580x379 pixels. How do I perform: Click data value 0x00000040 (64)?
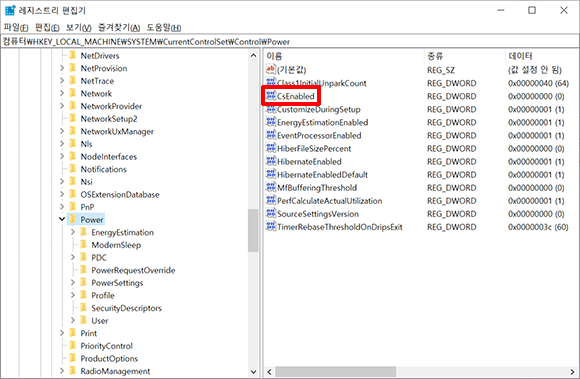[538, 83]
